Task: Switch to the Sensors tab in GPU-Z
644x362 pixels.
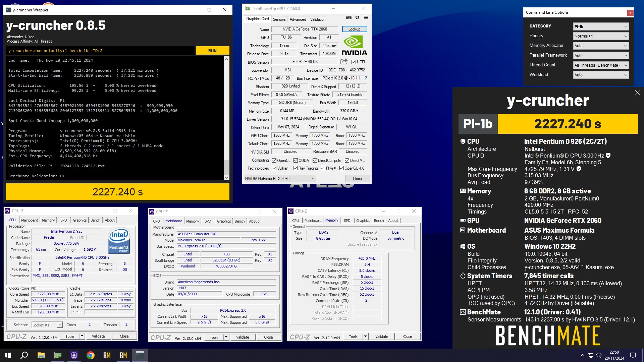Action: pyautogui.click(x=279, y=19)
